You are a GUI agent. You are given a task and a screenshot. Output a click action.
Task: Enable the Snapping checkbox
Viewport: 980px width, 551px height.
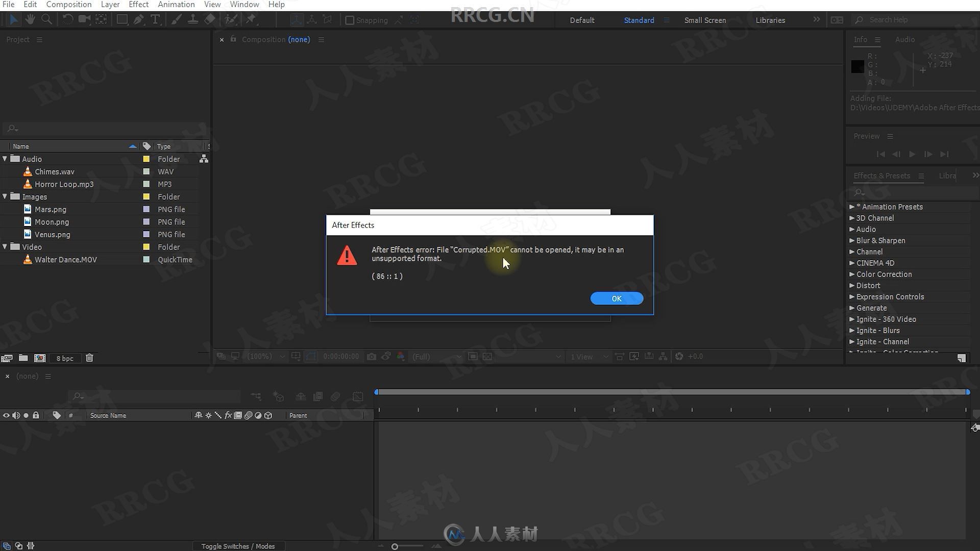[350, 20]
